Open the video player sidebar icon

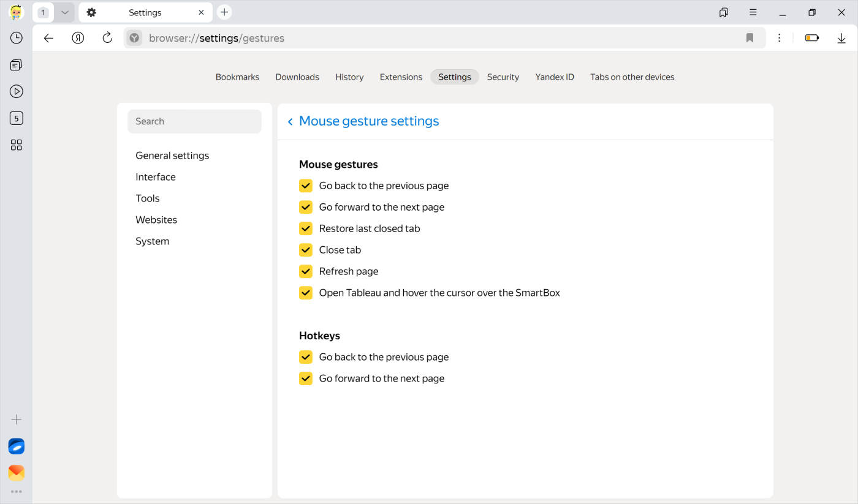click(x=17, y=91)
